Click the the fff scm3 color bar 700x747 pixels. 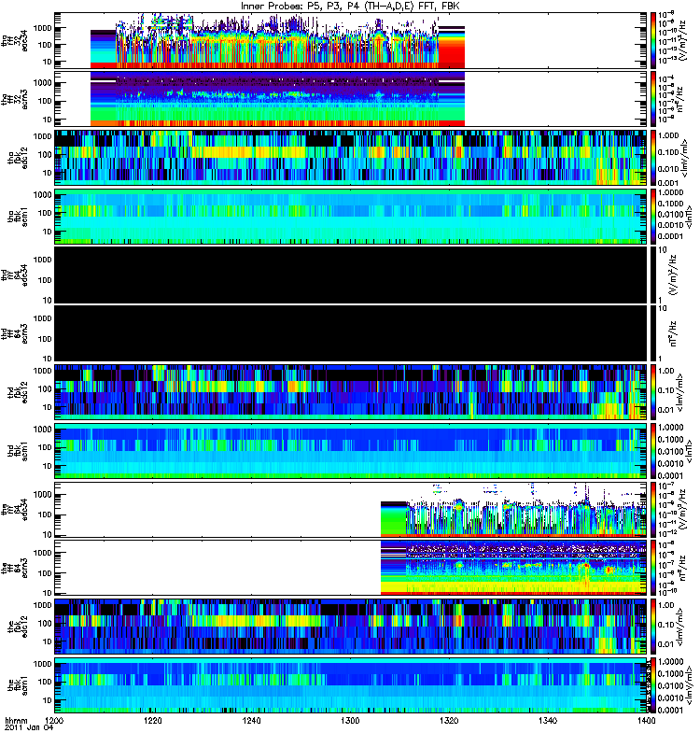[652, 568]
